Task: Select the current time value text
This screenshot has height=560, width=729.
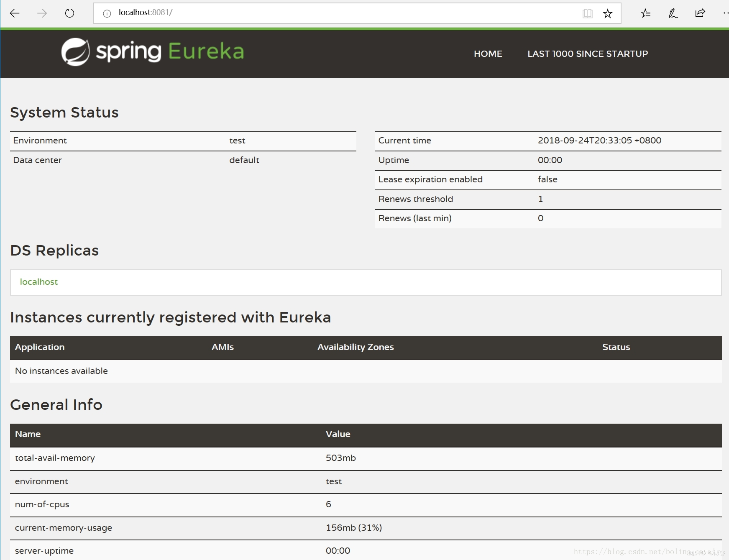Action: click(599, 141)
